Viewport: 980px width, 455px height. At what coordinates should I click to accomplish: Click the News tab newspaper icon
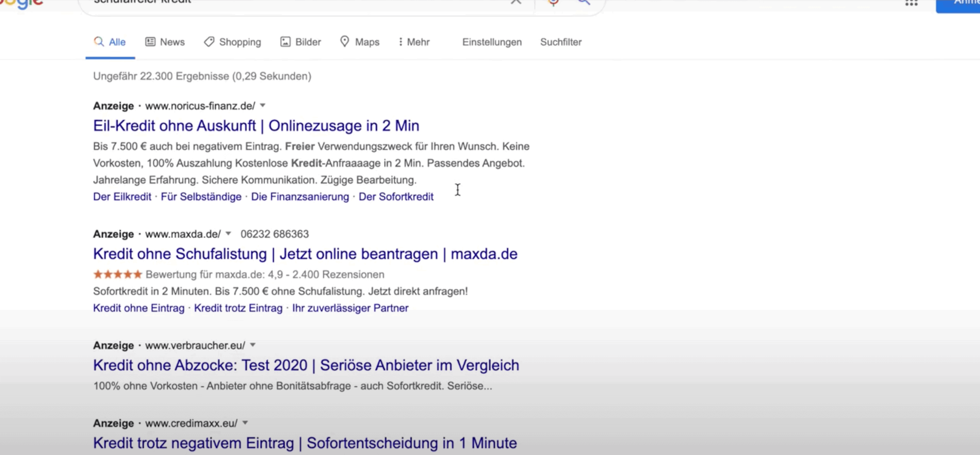[x=150, y=41]
